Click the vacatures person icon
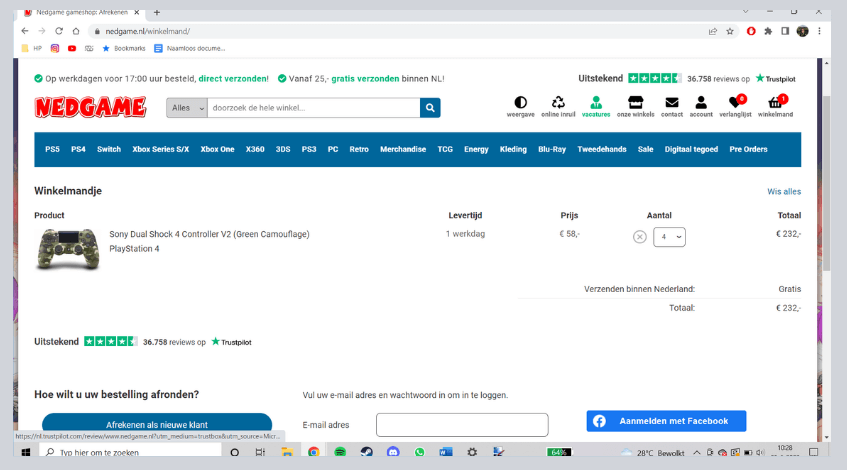This screenshot has height=470, width=847. point(596,103)
